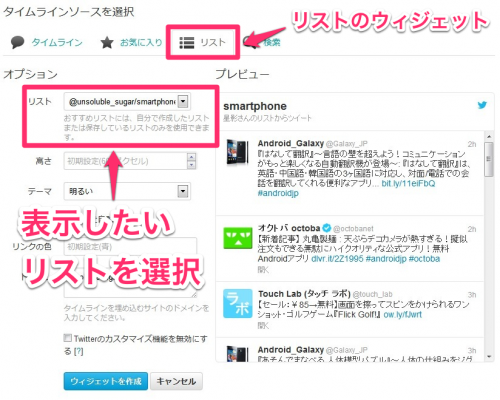The image size is (500, 400).
Task: Click the Cancel (キャンセル) button
Action: point(176,381)
